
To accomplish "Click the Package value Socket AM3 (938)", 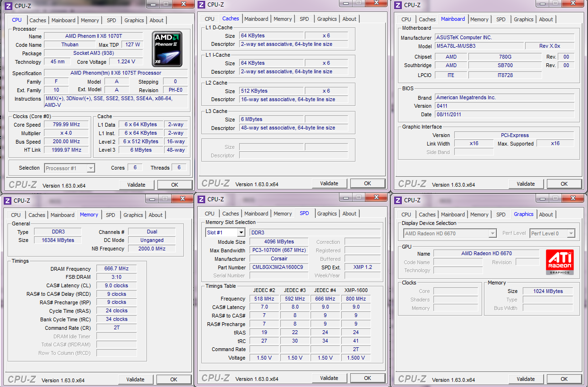I will pos(94,53).
